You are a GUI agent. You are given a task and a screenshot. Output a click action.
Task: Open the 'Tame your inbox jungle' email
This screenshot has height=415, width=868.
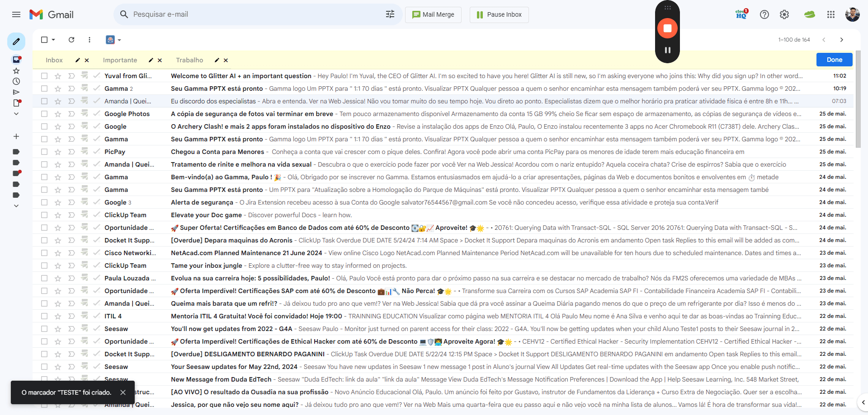(x=443, y=266)
